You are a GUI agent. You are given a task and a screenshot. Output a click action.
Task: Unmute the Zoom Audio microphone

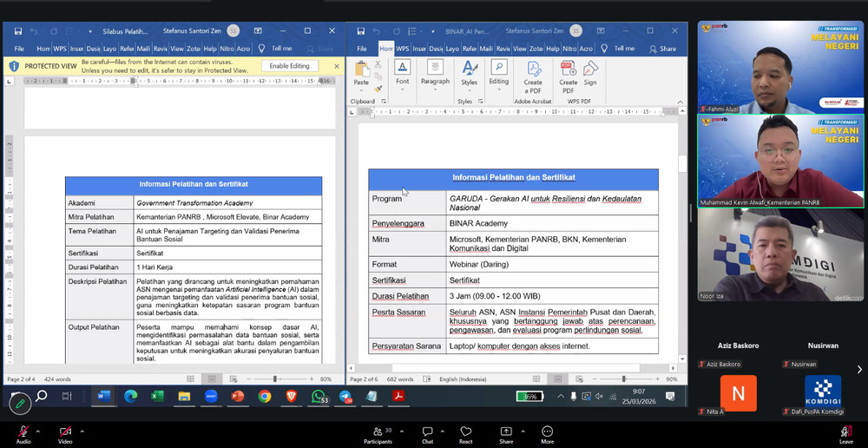(23, 433)
